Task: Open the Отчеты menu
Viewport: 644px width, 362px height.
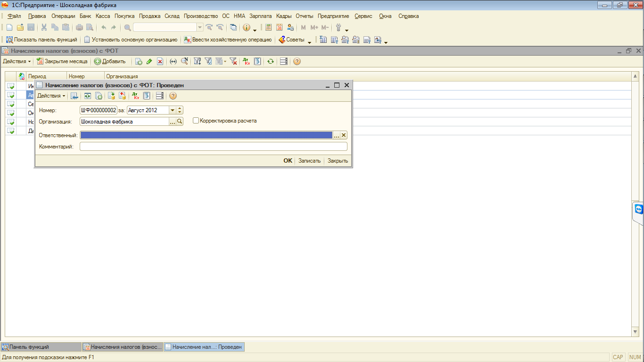Action: (305, 16)
